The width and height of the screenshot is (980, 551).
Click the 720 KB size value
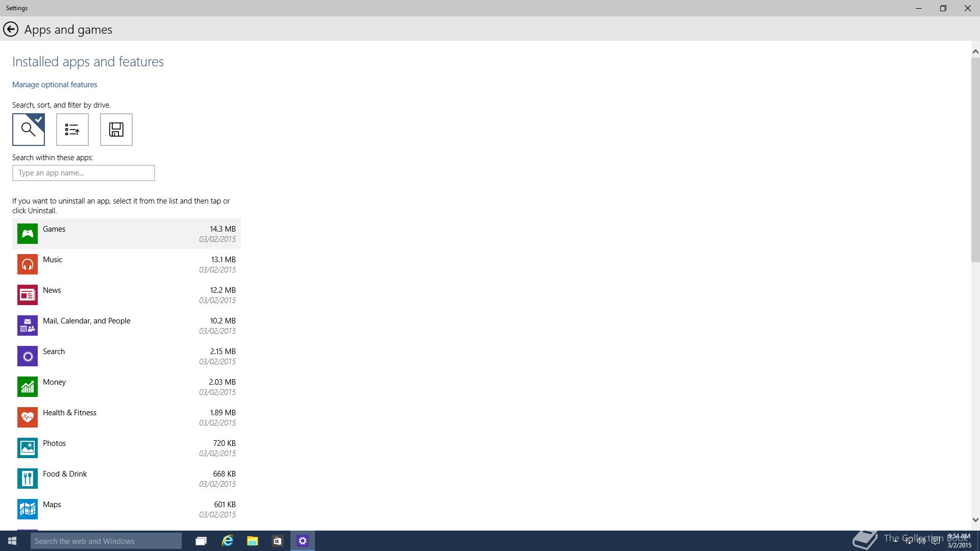(x=224, y=443)
